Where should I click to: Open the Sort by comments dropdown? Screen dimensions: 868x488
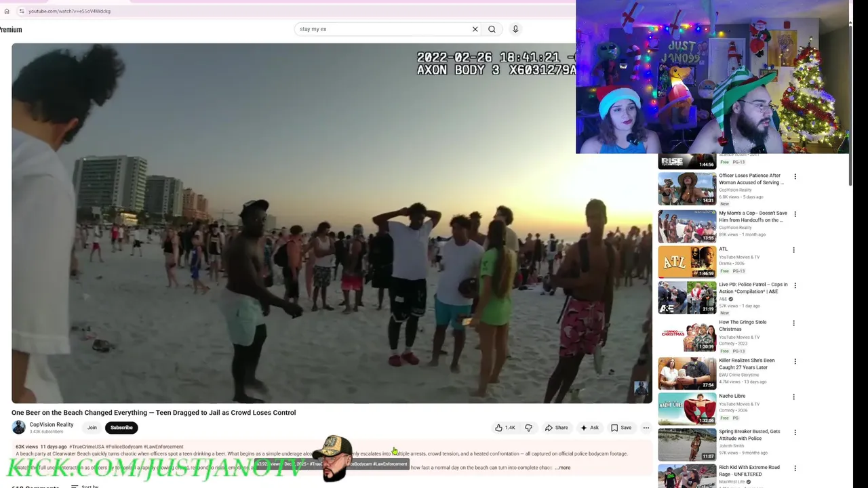[85, 486]
